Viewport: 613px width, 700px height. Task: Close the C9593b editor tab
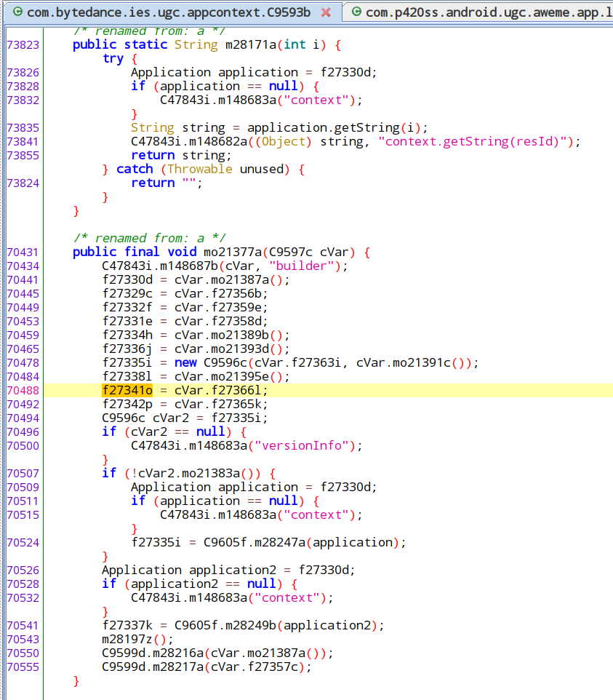click(x=326, y=12)
